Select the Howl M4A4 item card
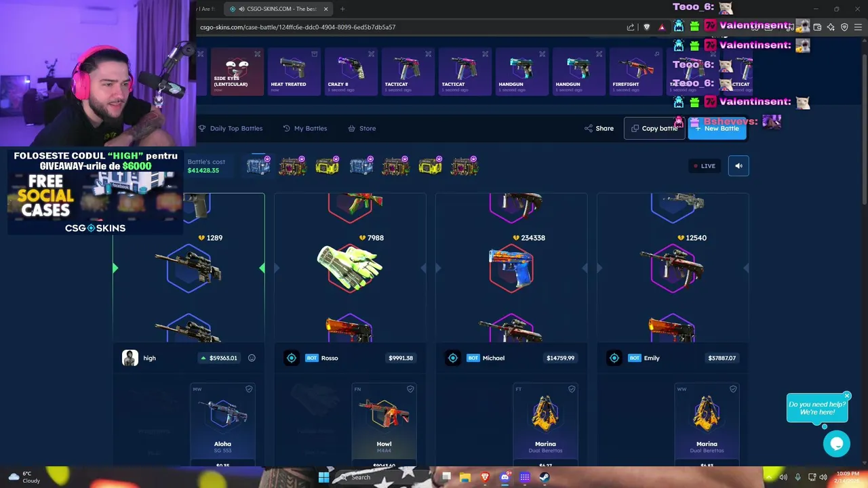The width and height of the screenshot is (868, 488). coord(384,426)
